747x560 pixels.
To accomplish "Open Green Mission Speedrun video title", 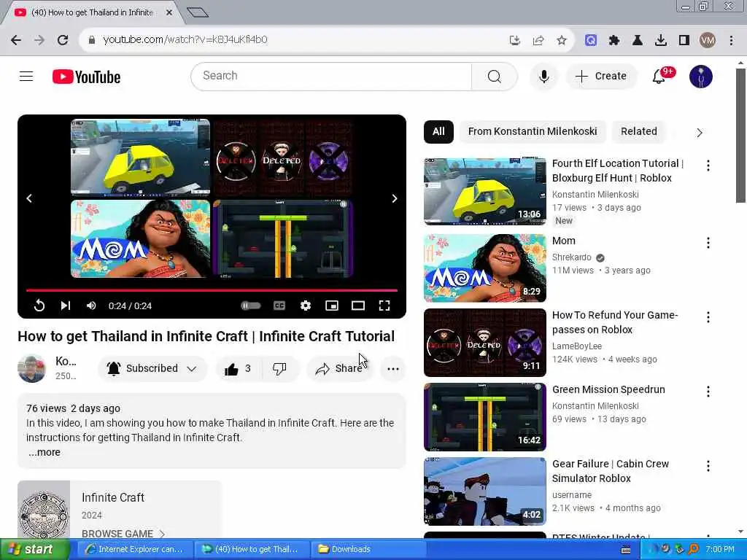I will coord(608,389).
